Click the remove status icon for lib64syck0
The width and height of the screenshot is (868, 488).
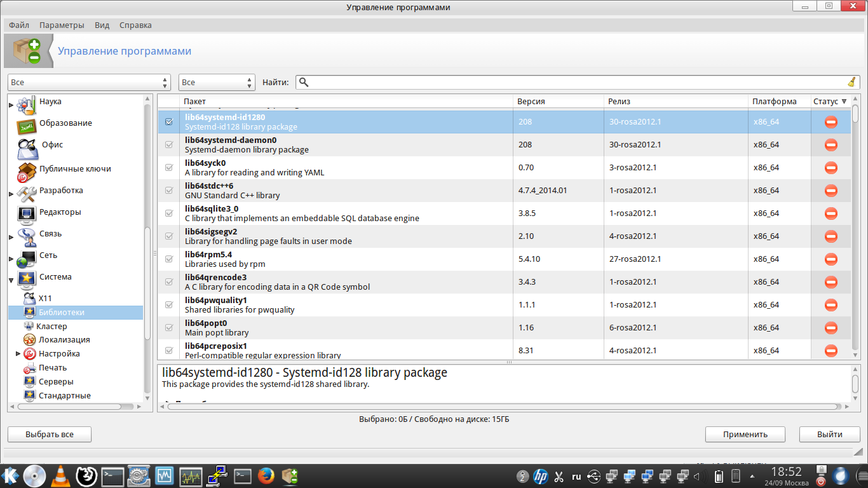tap(831, 168)
